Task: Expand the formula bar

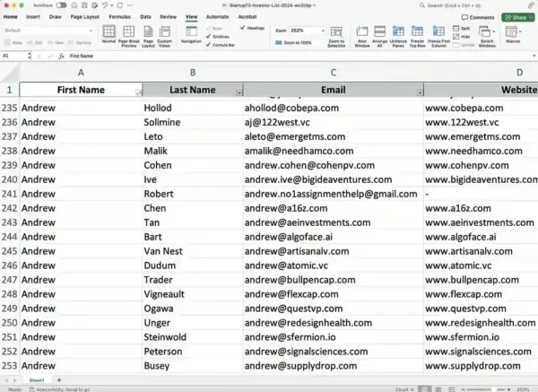Action: (534, 56)
